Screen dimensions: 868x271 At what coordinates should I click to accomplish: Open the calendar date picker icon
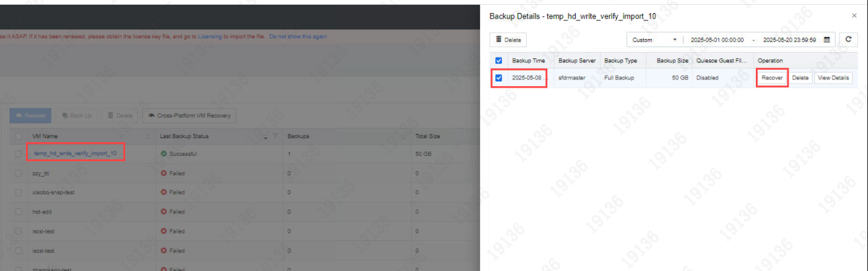827,40
